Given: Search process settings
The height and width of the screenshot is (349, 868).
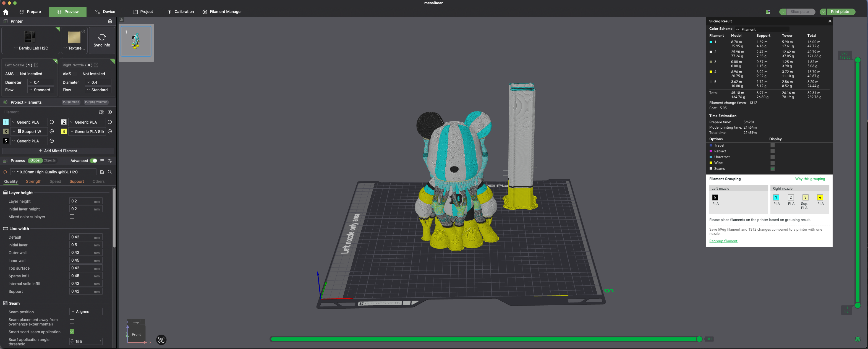Looking at the screenshot, I should [109, 172].
